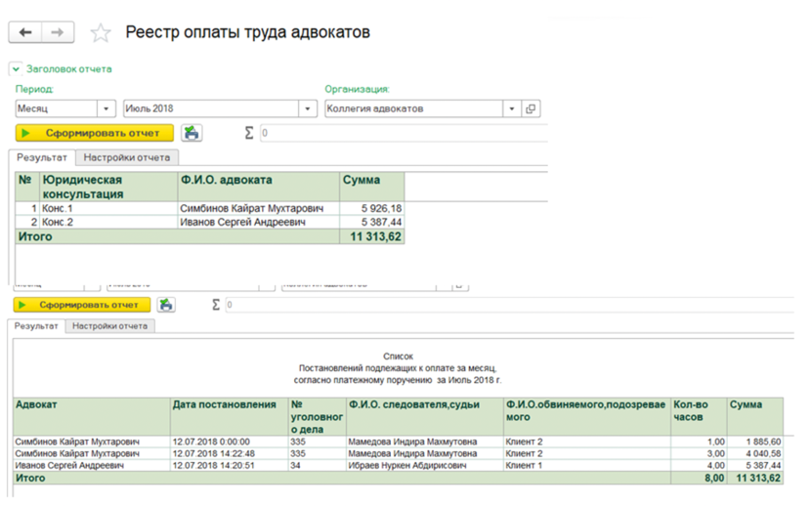Switch to upper Настройки отчета tab

[x=127, y=157]
